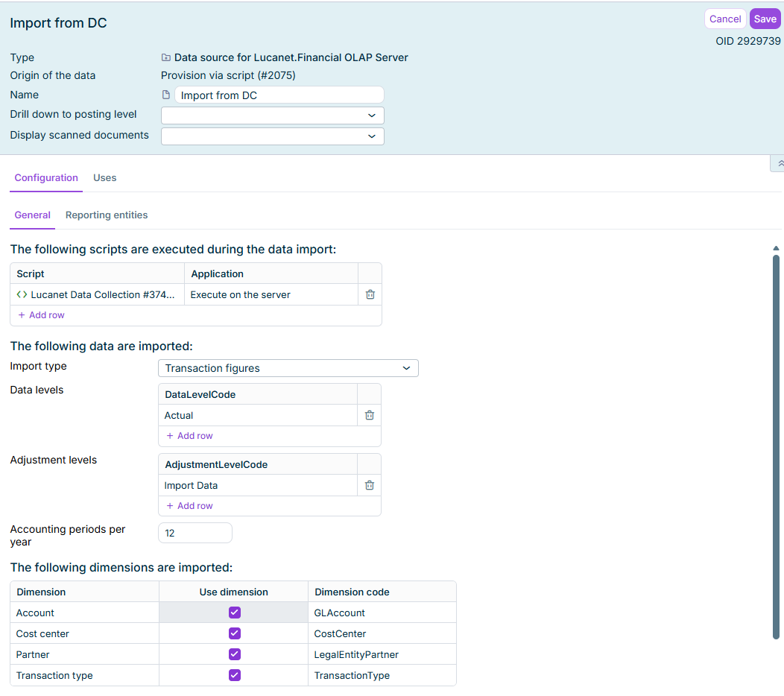The image size is (784, 696).
Task: Click the TransactionType dimension code cell
Action: coord(382,675)
